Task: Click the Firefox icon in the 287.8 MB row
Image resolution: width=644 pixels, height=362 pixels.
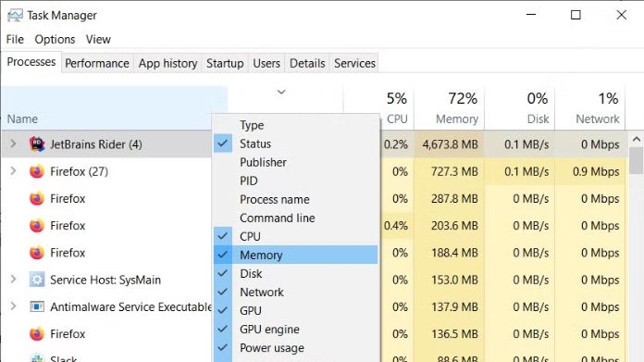Action: click(37, 198)
